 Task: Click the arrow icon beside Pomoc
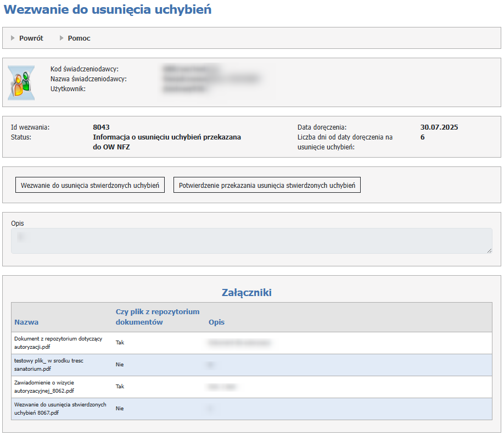61,38
